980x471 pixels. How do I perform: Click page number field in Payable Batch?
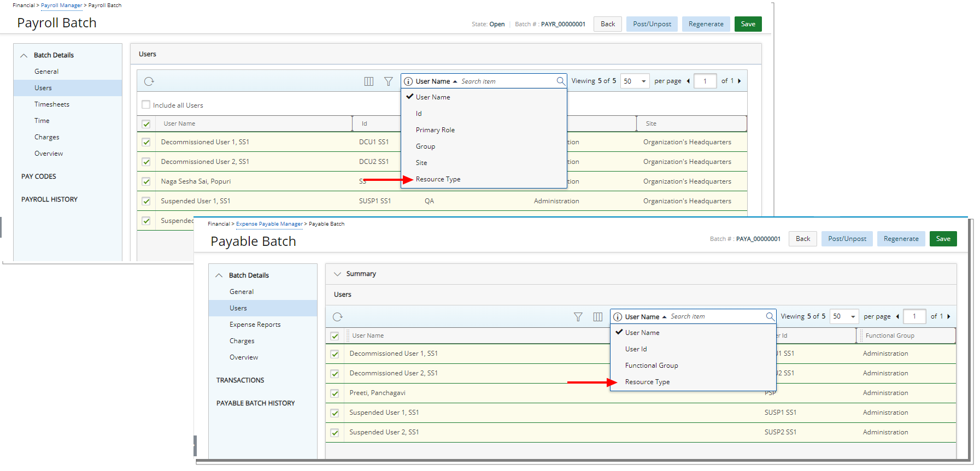point(914,317)
